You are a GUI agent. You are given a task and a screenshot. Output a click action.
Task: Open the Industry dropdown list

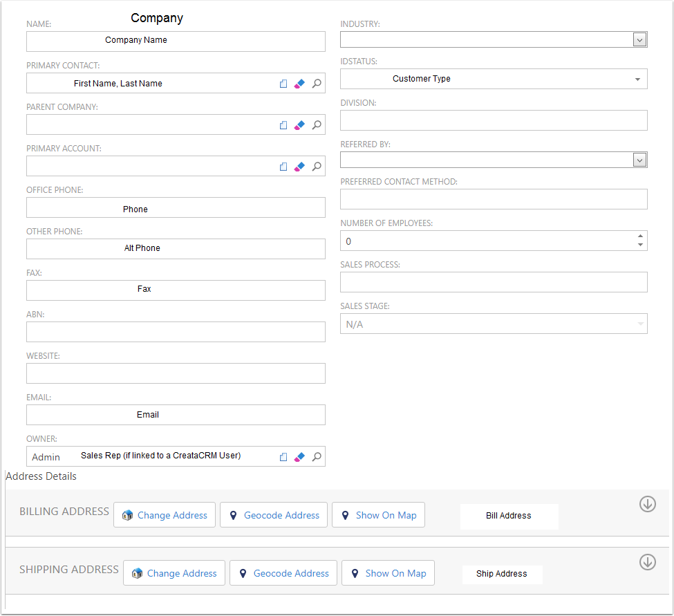[x=639, y=39]
